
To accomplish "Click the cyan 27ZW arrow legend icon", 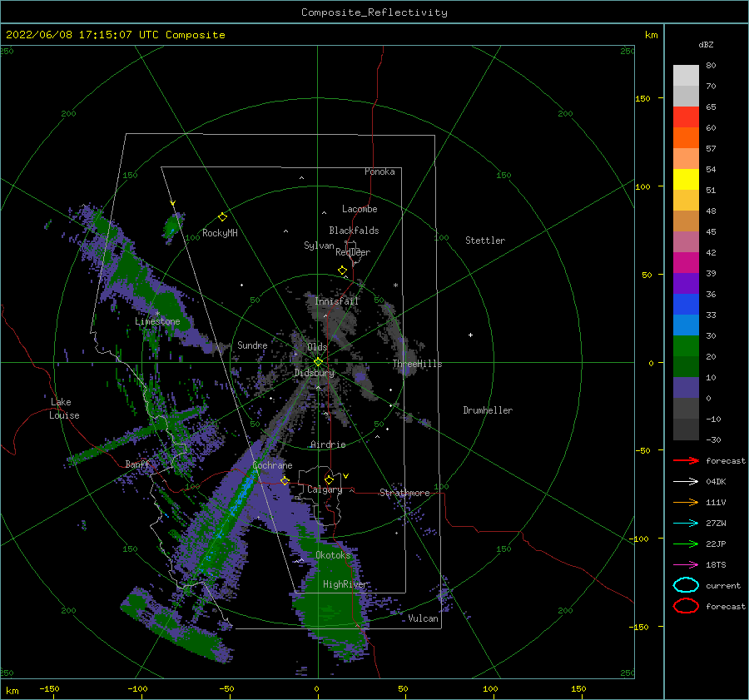I will pyautogui.click(x=686, y=524).
